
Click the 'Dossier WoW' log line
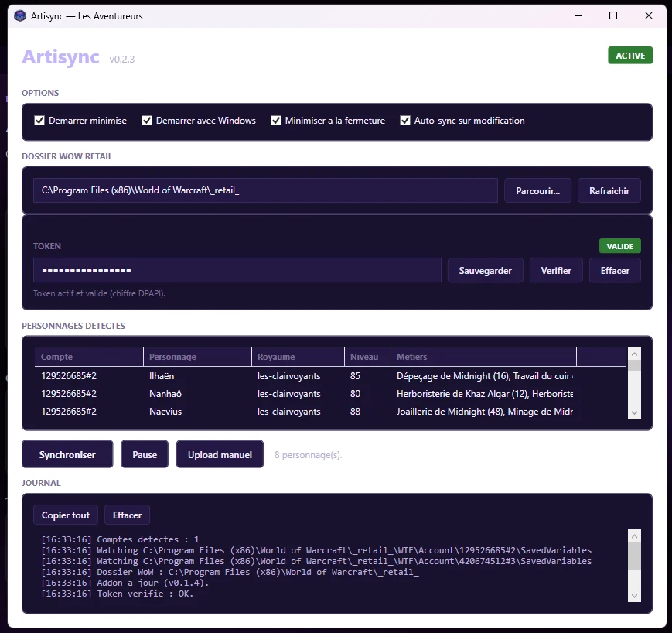230,572
